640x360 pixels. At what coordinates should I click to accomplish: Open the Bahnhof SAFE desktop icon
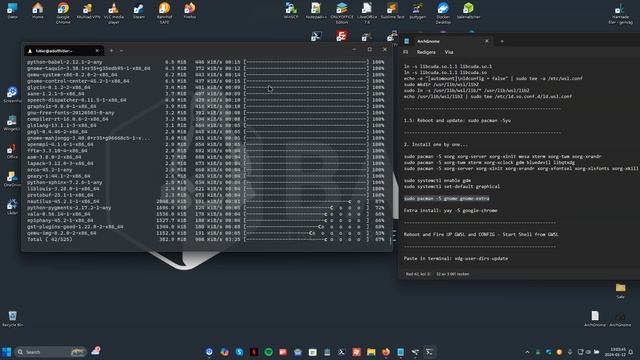click(164, 13)
